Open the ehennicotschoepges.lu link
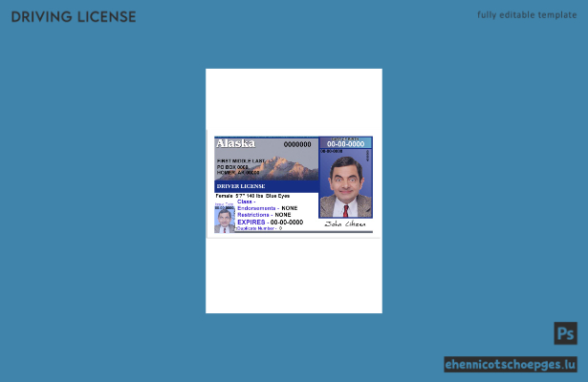This screenshot has width=588, height=382. coord(511,365)
